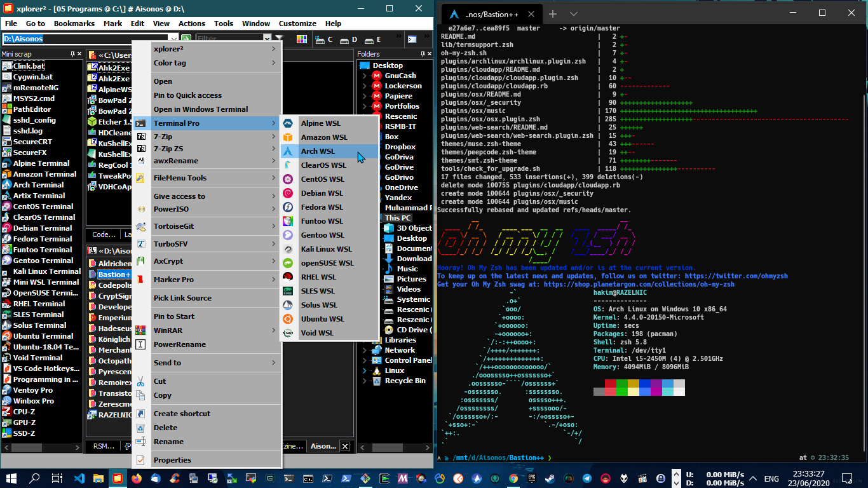Click Properties in the context menu
The height and width of the screenshot is (488, 868).
206,460
